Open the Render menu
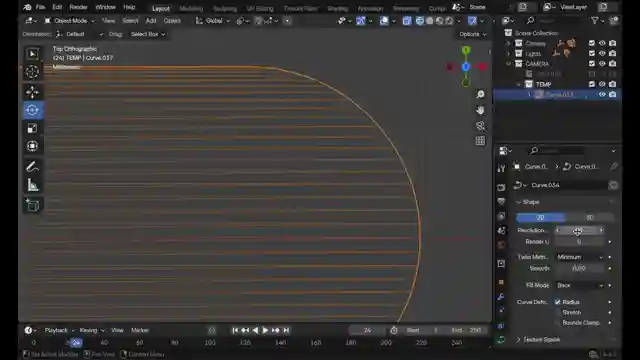 (78, 7)
